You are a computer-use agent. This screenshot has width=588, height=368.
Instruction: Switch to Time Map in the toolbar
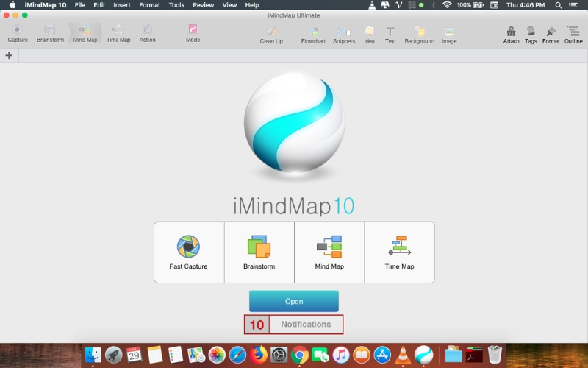click(x=118, y=33)
